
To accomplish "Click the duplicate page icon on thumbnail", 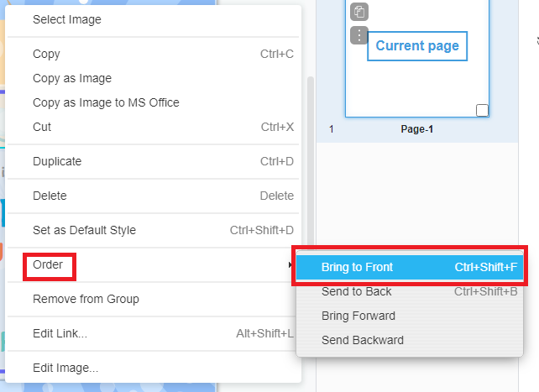I will click(359, 12).
